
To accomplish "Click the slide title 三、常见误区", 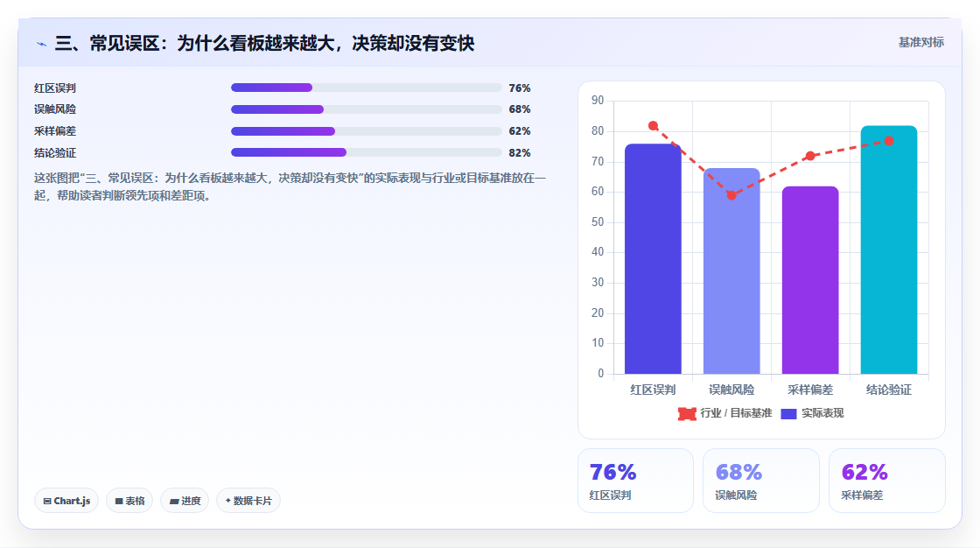I will pos(264,43).
